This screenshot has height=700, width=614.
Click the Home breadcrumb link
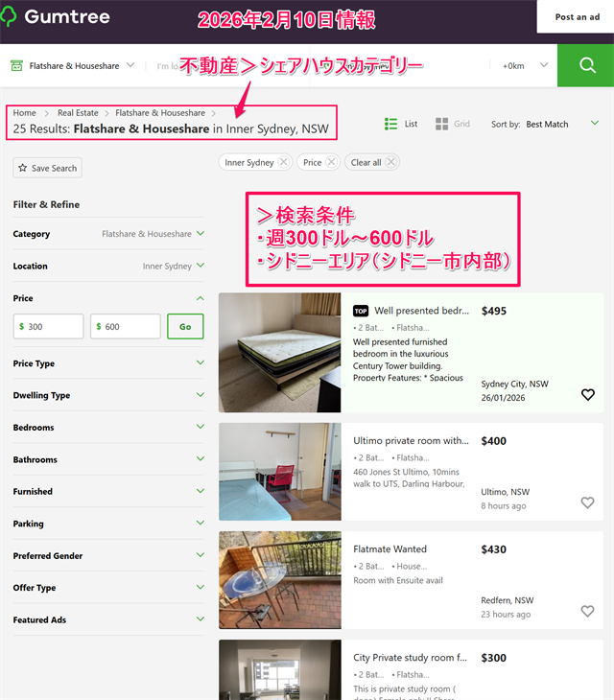pos(24,113)
